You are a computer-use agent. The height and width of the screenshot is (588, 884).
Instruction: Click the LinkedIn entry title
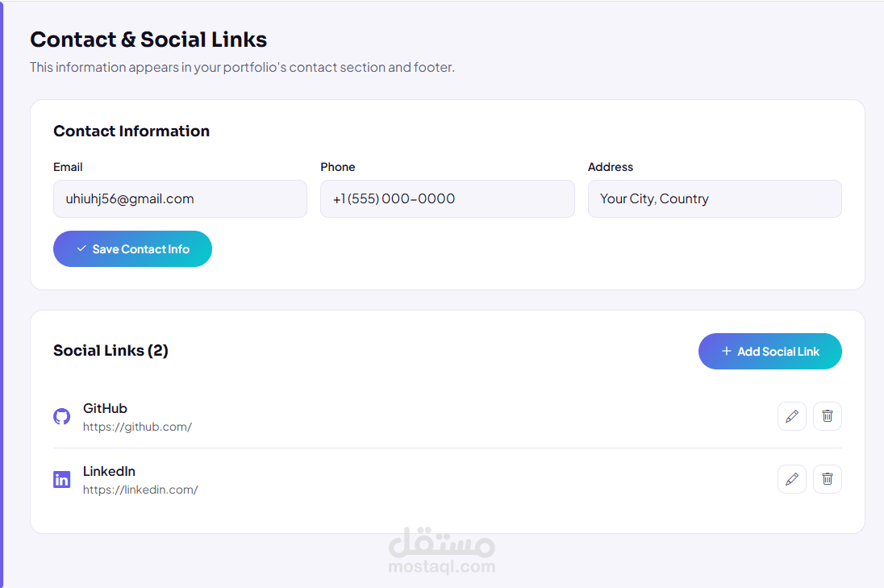click(109, 471)
